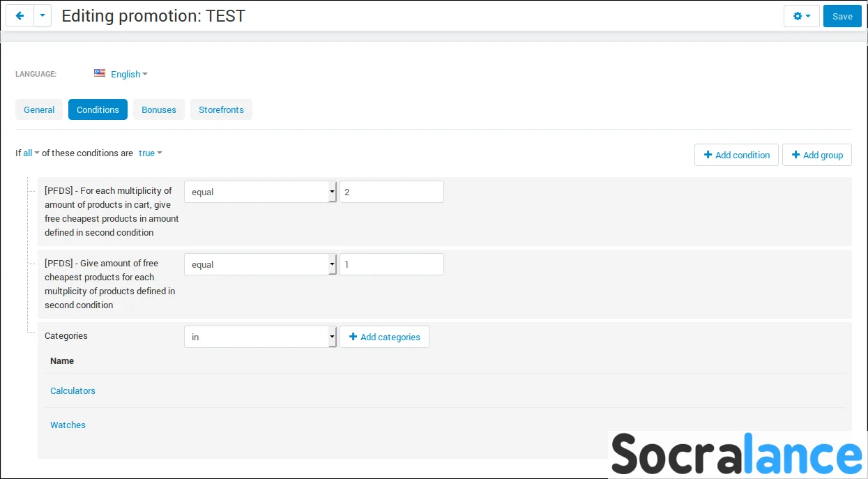Edit the value field containing 1
868x479 pixels.
coord(392,264)
